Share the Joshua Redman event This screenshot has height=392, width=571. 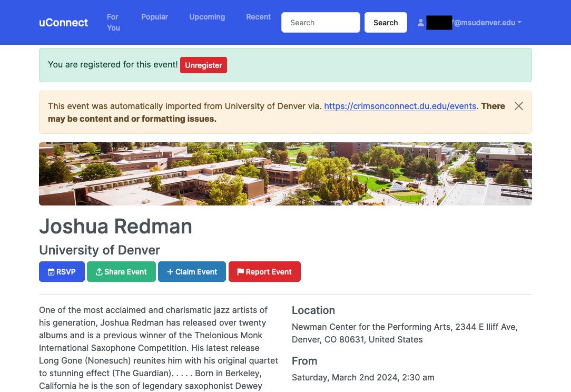tap(121, 271)
